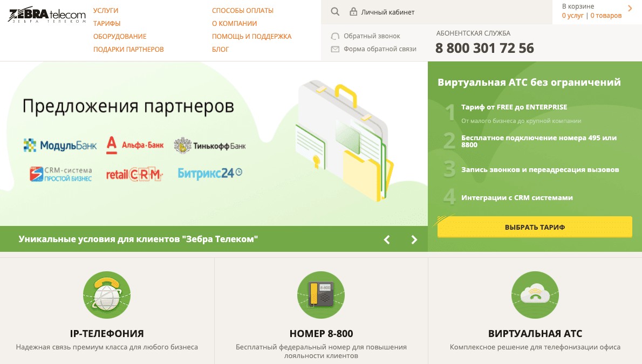Request Обратный звонок
The height and width of the screenshot is (364, 642).
click(372, 36)
